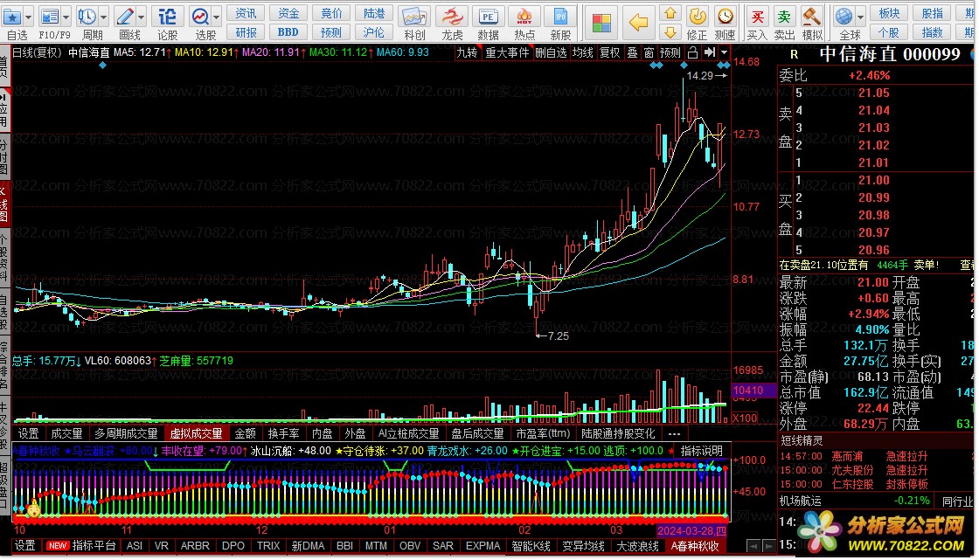
Task: Select the 市盈率(ttm) tab
Action: pyautogui.click(x=543, y=434)
